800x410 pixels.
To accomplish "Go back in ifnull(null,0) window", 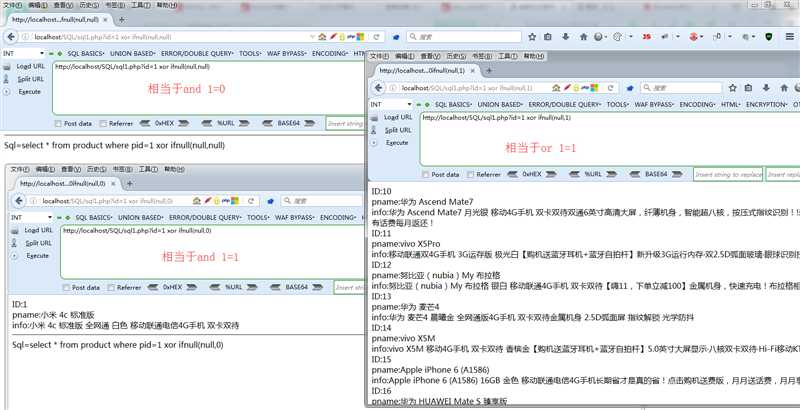I will 19,200.
